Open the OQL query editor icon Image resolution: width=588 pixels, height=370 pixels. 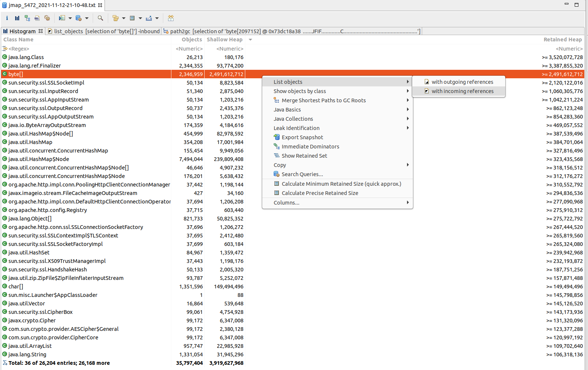click(x=37, y=18)
